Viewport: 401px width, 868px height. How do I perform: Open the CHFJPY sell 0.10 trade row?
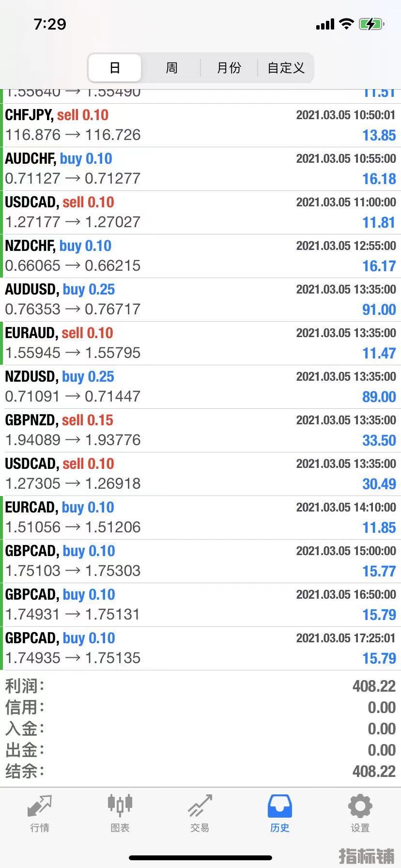pos(200,125)
